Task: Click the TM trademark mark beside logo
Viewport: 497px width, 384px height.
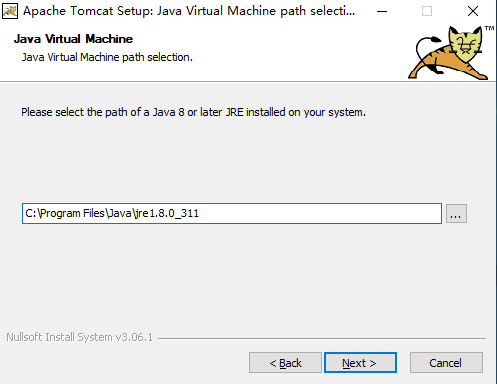Action: [x=489, y=28]
